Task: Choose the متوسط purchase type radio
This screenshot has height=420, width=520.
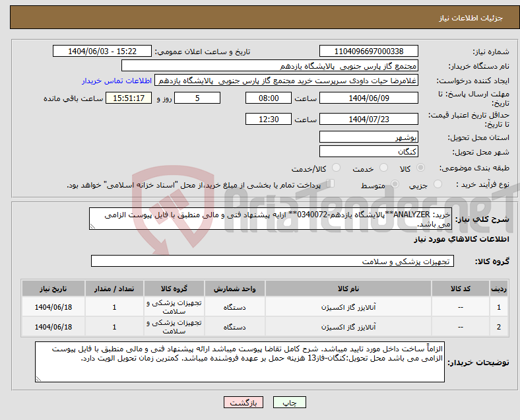Action: point(395,185)
